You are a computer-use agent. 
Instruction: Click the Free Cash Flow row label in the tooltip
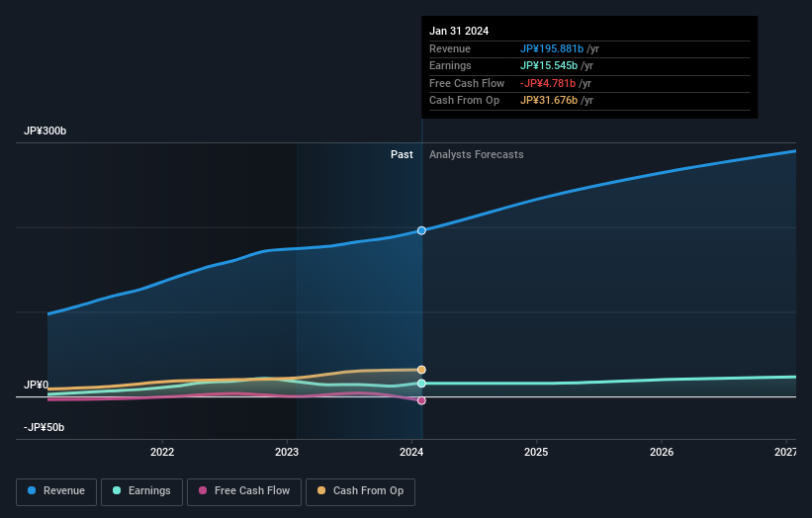[x=467, y=83]
